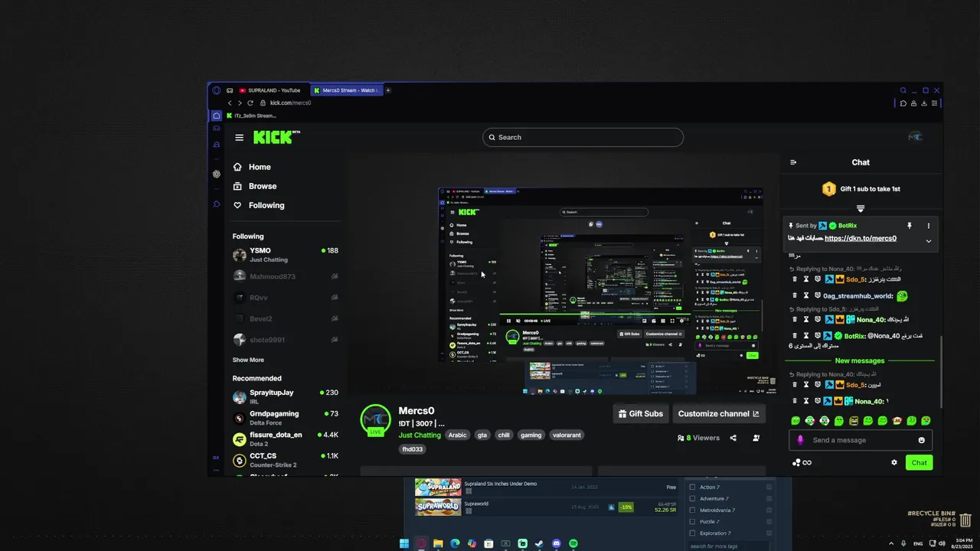This screenshot has width=980, height=551.
Task: Focus the Send a message field
Action: [861, 440]
